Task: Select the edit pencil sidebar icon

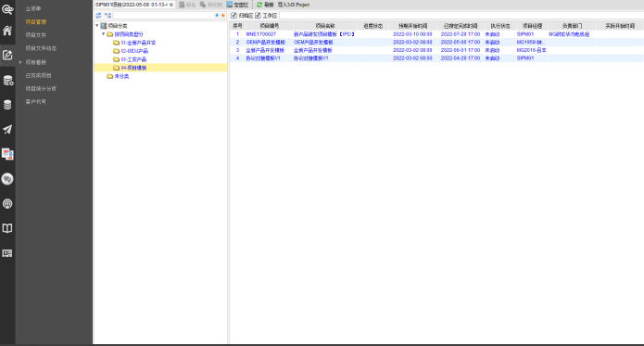Action: click(x=7, y=55)
